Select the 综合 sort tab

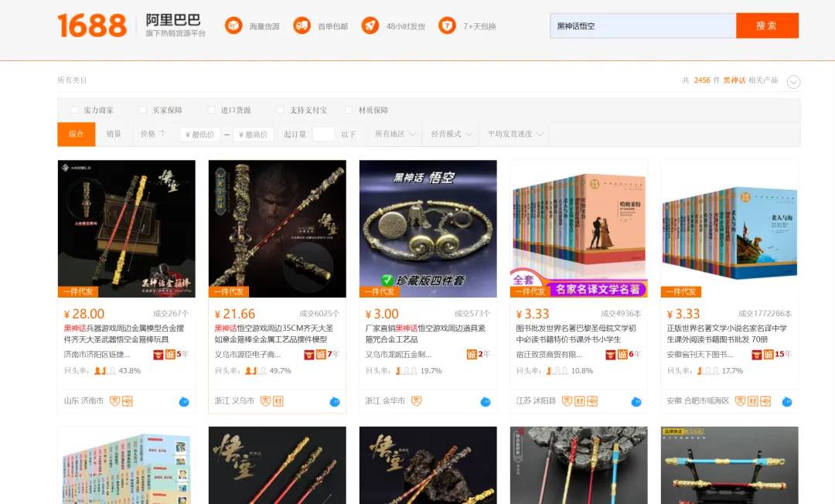pyautogui.click(x=76, y=134)
